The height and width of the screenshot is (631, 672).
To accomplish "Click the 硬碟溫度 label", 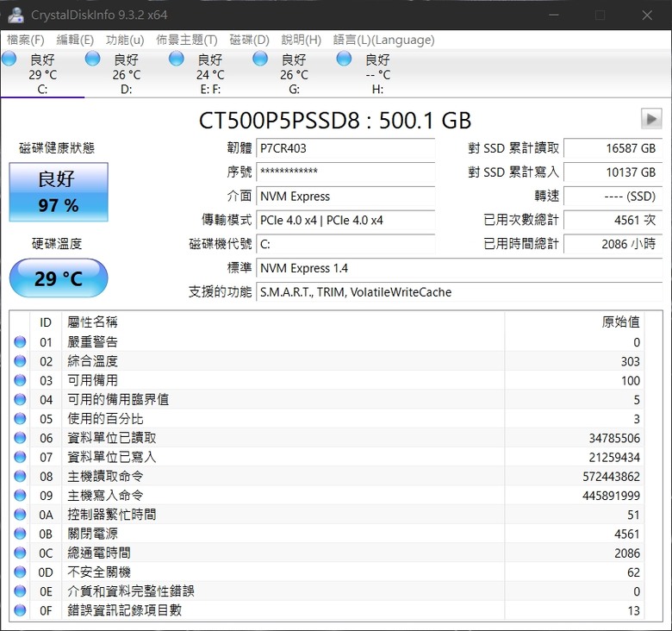I will (57, 244).
